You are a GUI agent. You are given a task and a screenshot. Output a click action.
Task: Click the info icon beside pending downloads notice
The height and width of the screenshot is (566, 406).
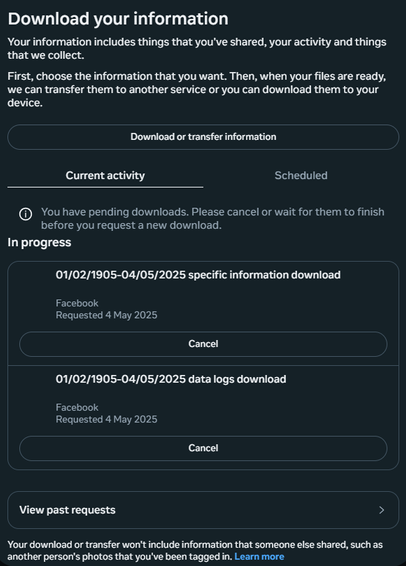coord(25,214)
